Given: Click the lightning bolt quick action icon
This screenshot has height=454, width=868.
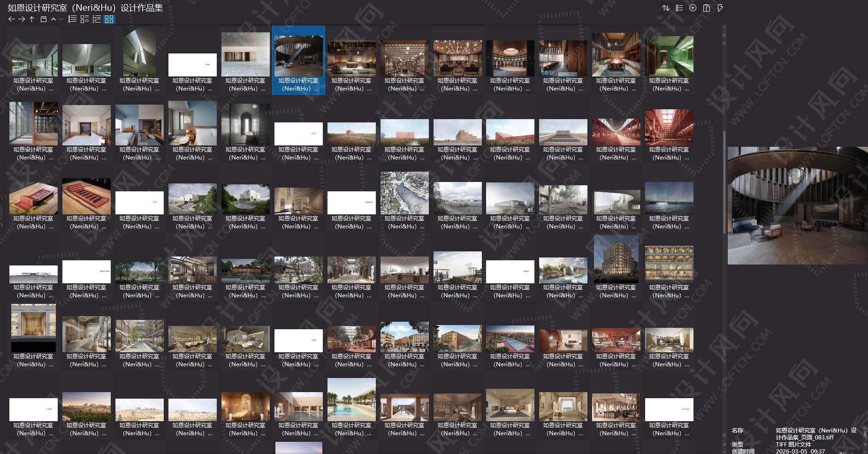Looking at the screenshot, I should coord(720,8).
